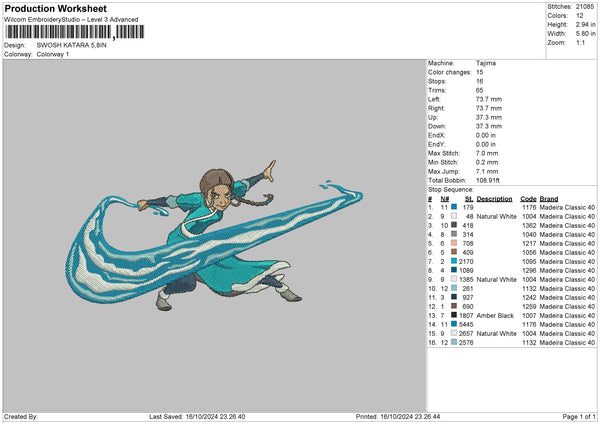This screenshot has width=600, height=424.
Task: Click the Colors value '12'
Action: click(580, 16)
